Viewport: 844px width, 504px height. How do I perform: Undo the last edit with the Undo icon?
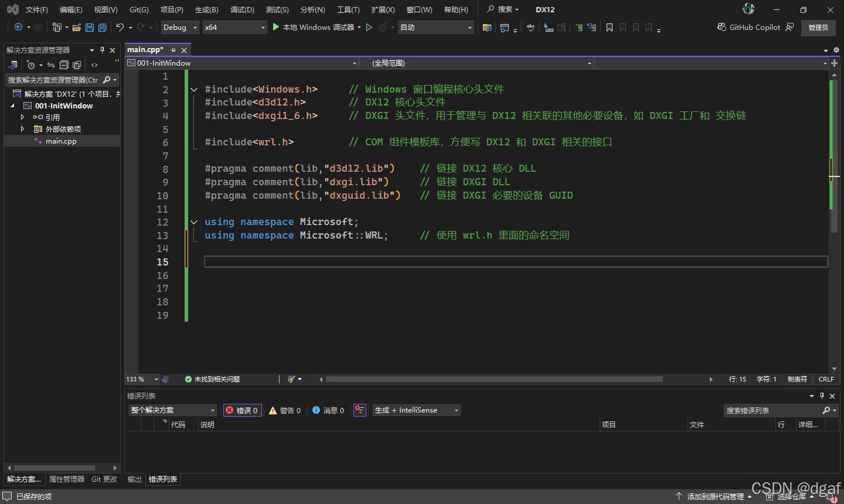tap(120, 27)
